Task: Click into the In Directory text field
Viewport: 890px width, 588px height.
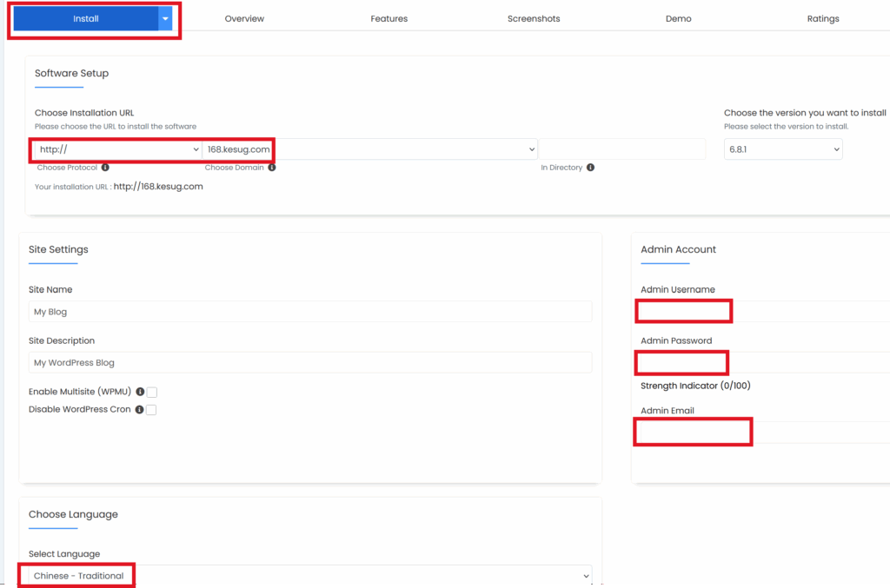Action: click(x=622, y=149)
